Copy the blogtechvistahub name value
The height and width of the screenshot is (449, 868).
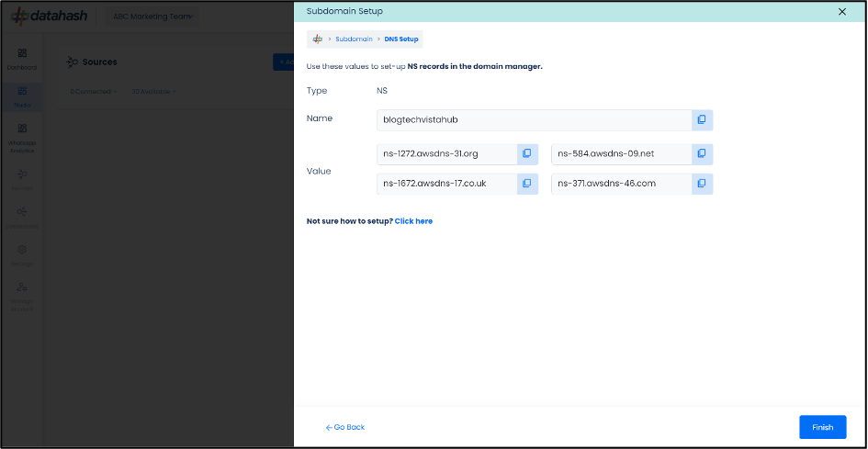point(702,120)
